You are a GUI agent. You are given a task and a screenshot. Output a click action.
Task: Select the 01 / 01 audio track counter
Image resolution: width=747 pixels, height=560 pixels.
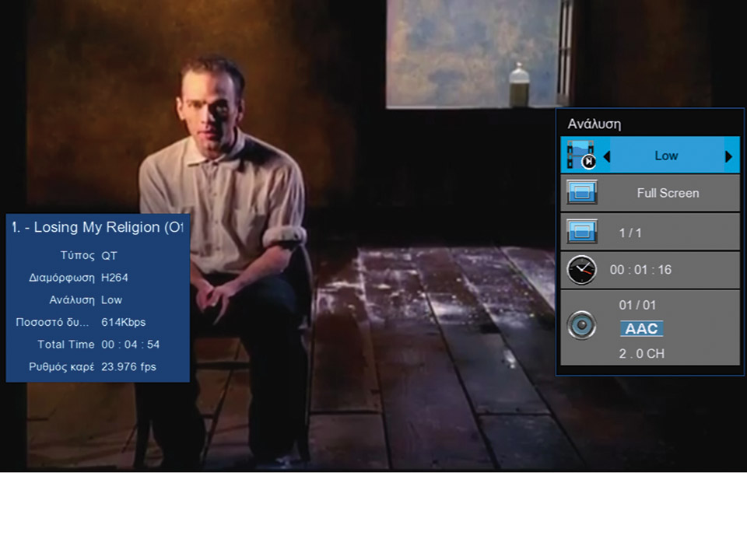(x=637, y=305)
